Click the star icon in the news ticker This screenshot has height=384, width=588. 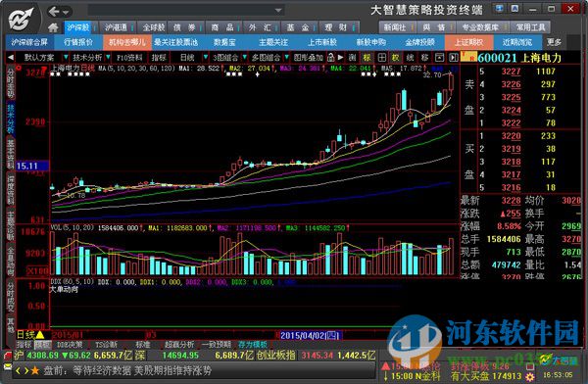pos(35,371)
